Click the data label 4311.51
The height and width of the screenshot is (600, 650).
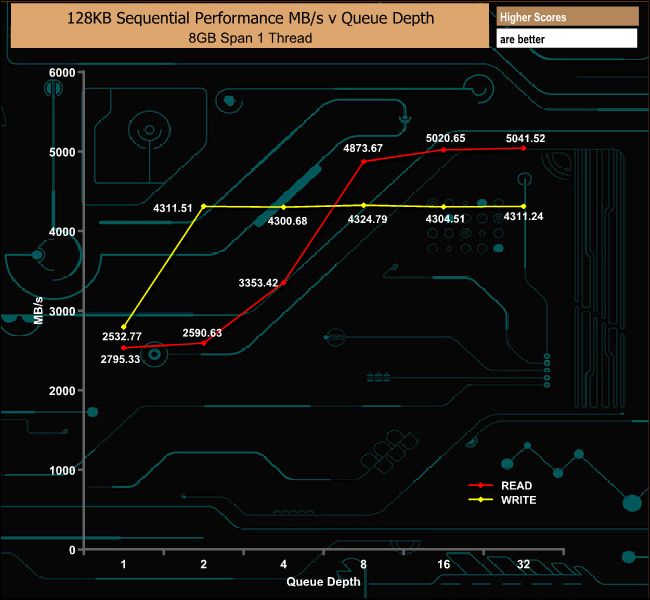click(x=173, y=208)
